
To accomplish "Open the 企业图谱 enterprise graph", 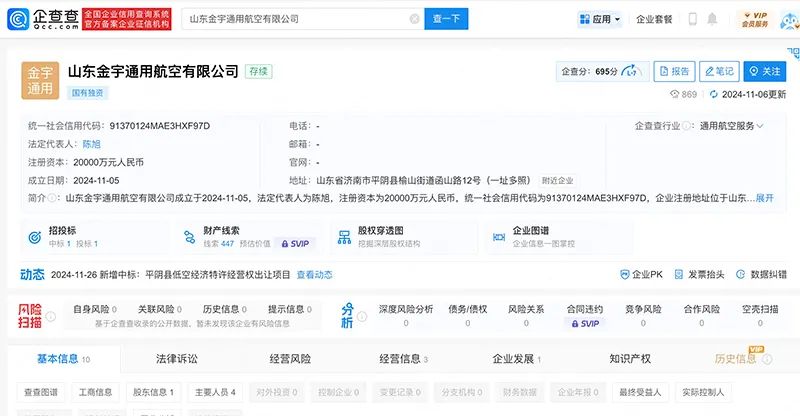I will pos(530,237).
